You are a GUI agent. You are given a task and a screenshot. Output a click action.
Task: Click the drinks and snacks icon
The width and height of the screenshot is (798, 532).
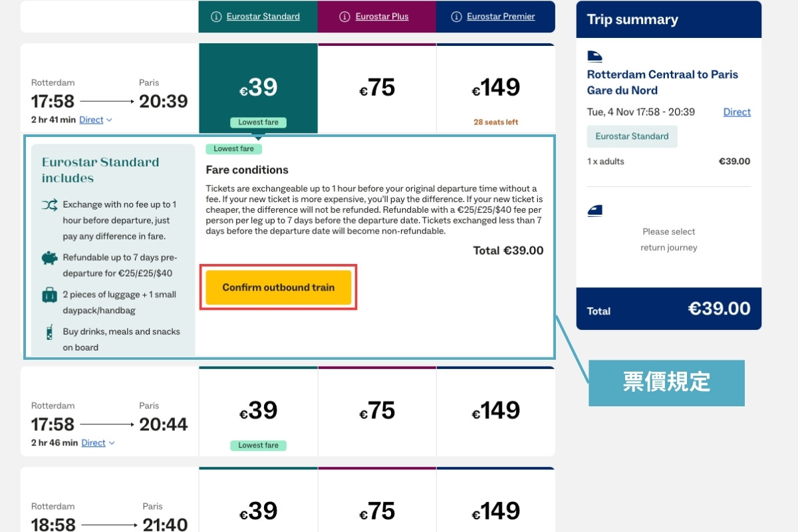coord(50,332)
